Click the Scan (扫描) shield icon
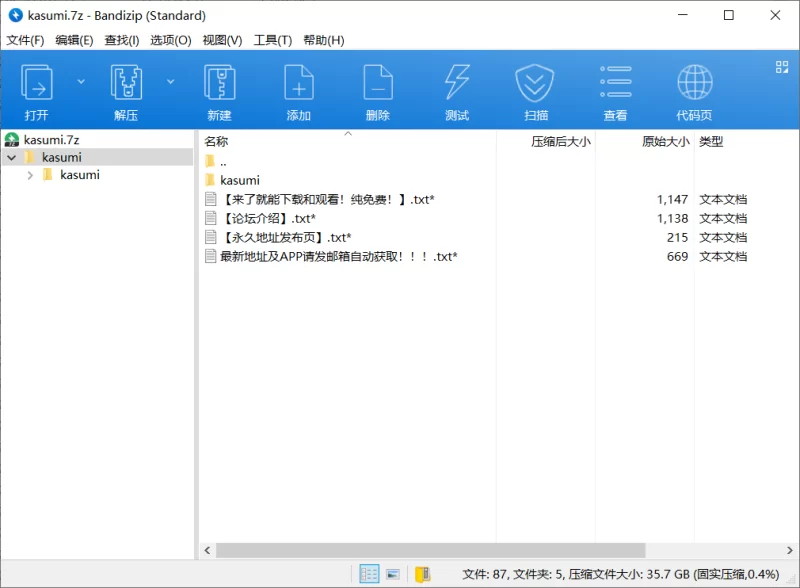800x588 pixels. coord(535,83)
